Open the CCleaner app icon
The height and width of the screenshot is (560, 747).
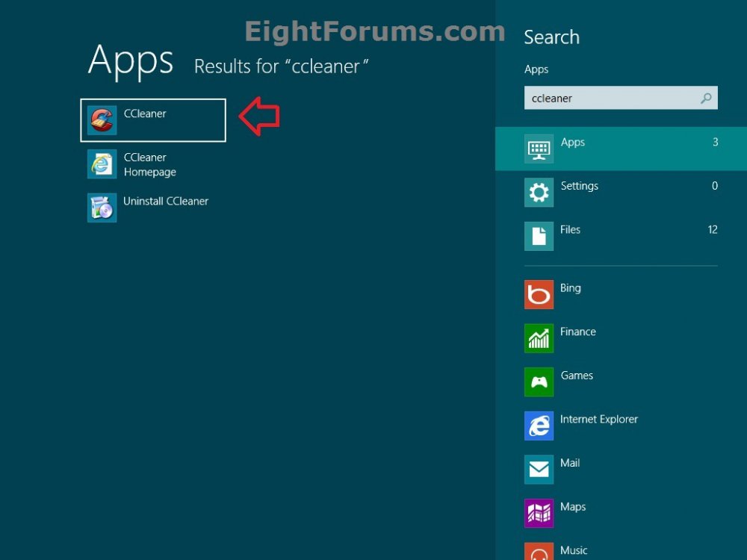(x=102, y=120)
